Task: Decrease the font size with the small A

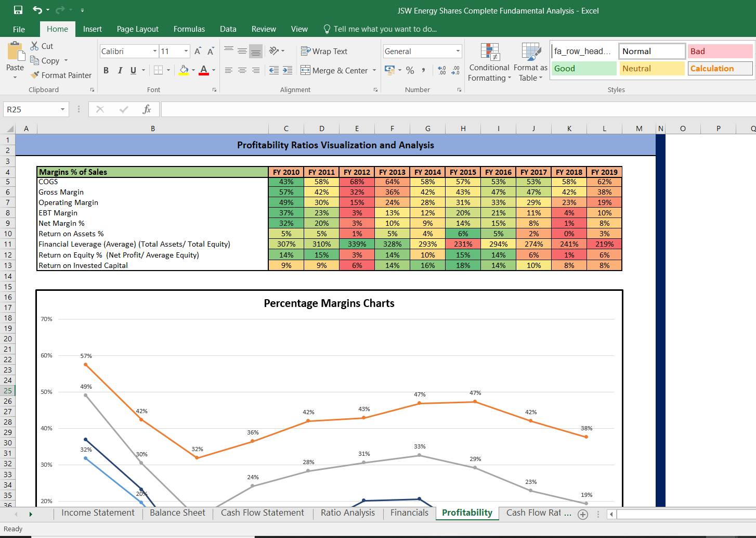Action: pyautogui.click(x=211, y=51)
